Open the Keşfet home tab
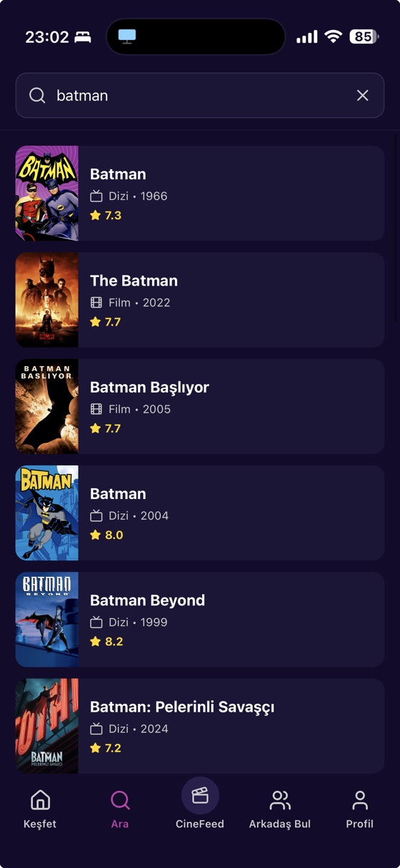 click(x=40, y=809)
